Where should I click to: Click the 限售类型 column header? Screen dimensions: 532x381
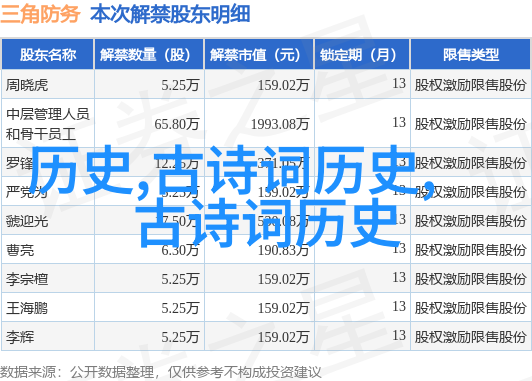(x=471, y=55)
